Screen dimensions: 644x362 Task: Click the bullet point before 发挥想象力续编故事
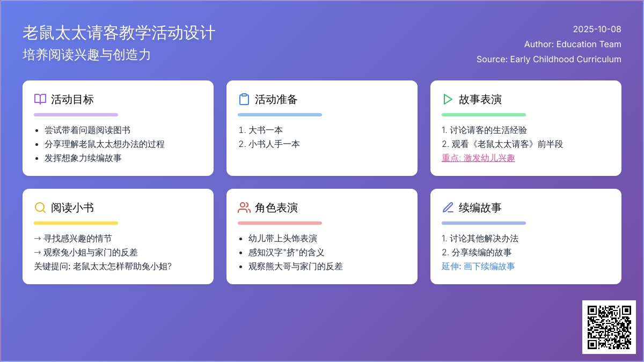point(36,158)
